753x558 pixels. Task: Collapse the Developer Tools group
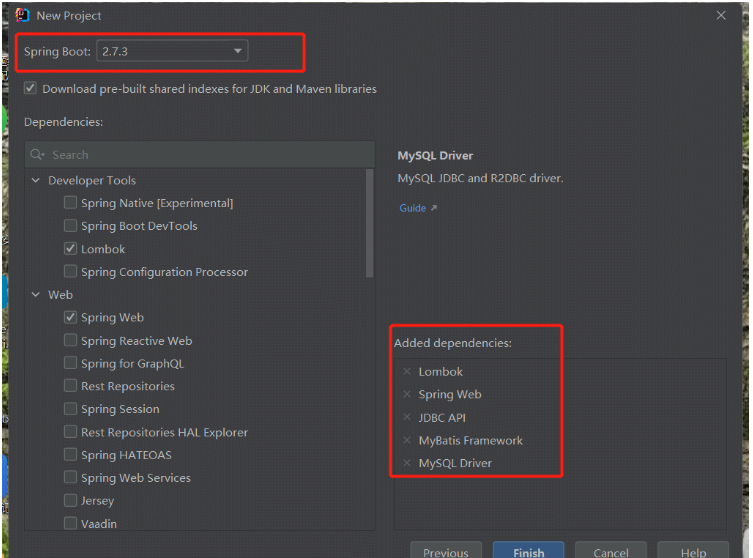point(36,181)
